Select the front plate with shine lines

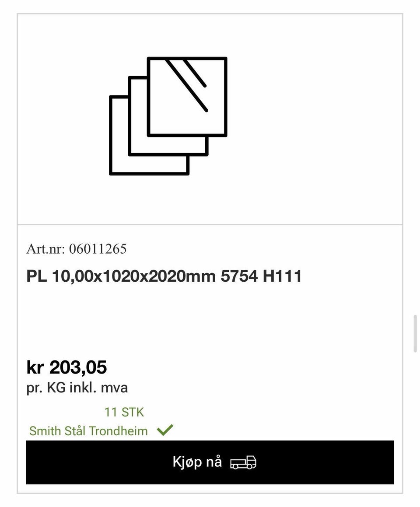[187, 97]
